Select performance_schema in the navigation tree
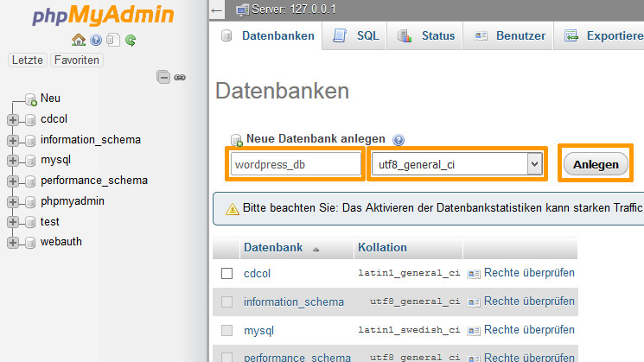This screenshot has height=362, width=644. click(x=94, y=181)
